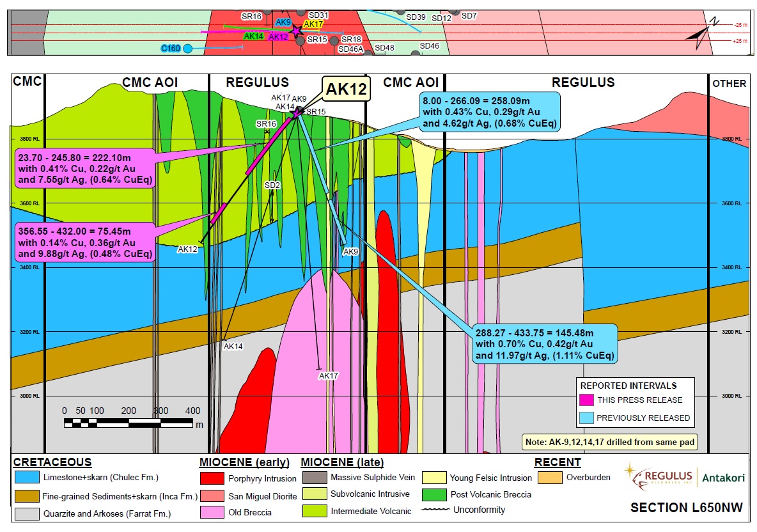The width and height of the screenshot is (757, 532).
Task: Click the Massive Sulphide Vein swatch
Action: (315, 478)
